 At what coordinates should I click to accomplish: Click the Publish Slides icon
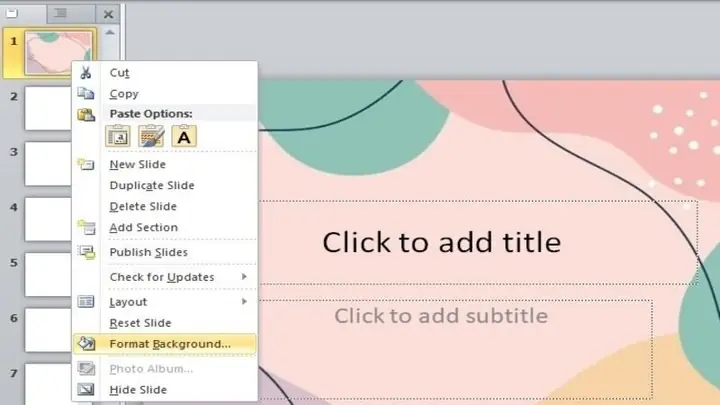86,252
